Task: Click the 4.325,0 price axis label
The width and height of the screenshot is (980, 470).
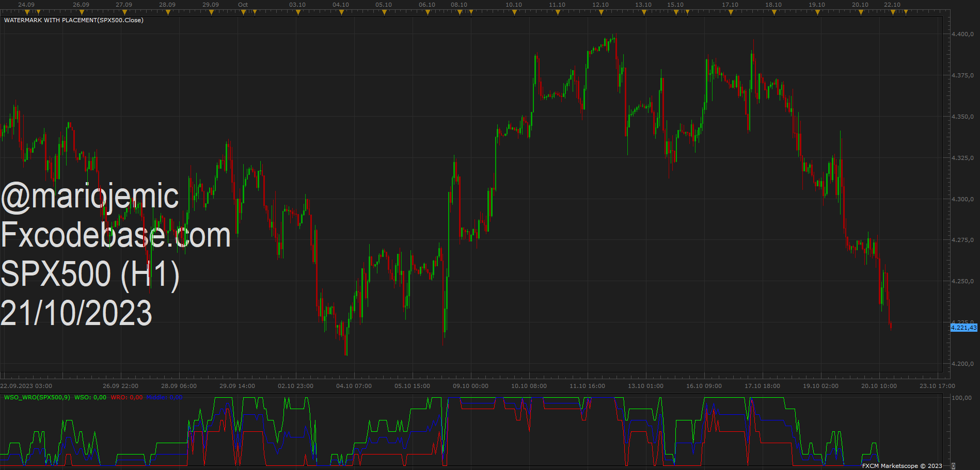Action: (962, 158)
